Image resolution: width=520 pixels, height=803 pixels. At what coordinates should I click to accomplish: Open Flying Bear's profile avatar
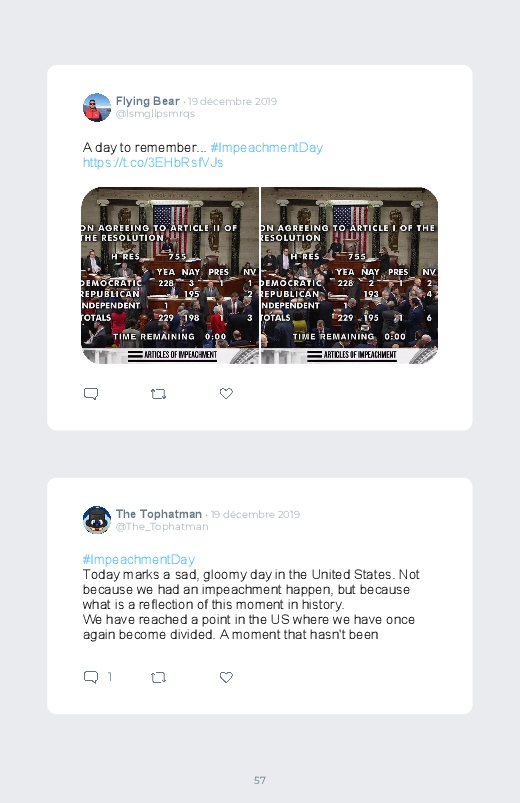(97, 108)
